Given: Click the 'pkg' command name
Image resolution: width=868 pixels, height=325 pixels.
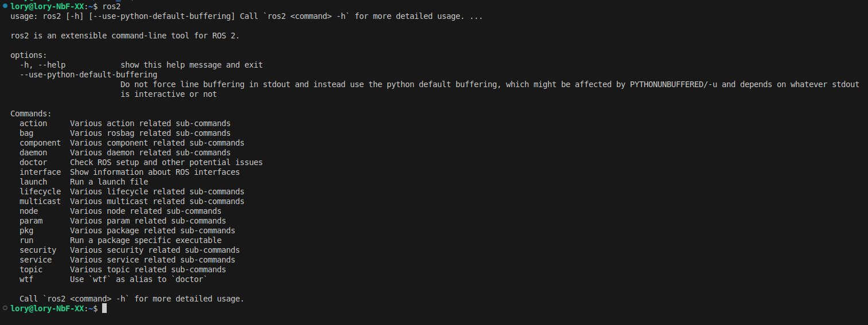Looking at the screenshot, I should (x=26, y=230).
